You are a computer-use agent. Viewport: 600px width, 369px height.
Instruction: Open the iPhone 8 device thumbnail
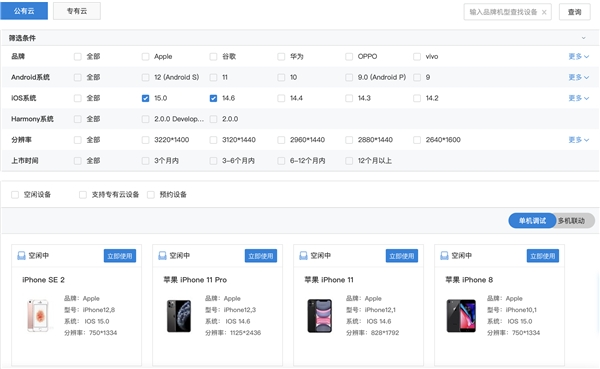[x=461, y=316]
